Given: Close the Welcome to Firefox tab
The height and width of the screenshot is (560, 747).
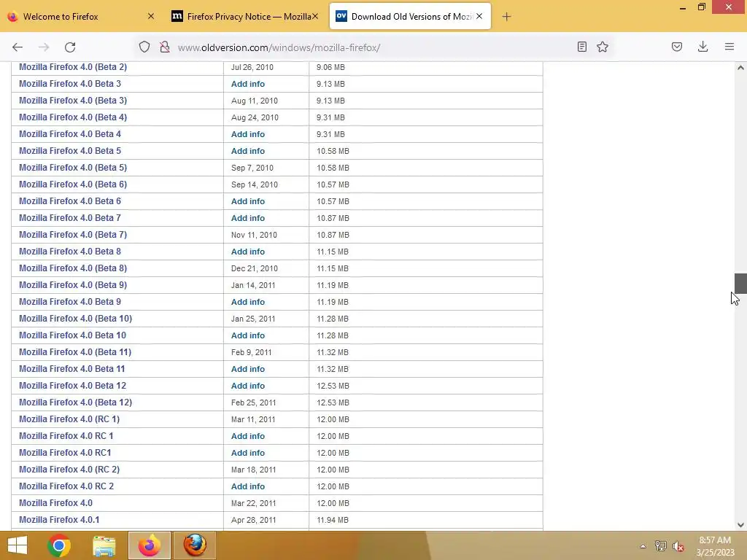Looking at the screenshot, I should point(150,16).
